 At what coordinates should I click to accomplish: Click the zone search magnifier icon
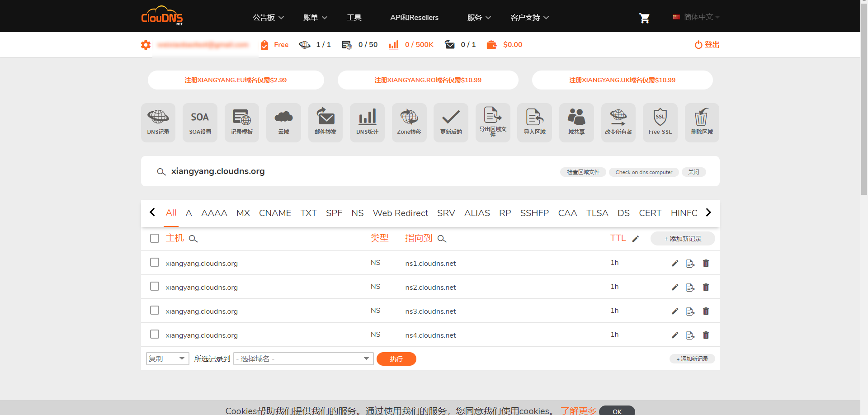pyautogui.click(x=161, y=172)
